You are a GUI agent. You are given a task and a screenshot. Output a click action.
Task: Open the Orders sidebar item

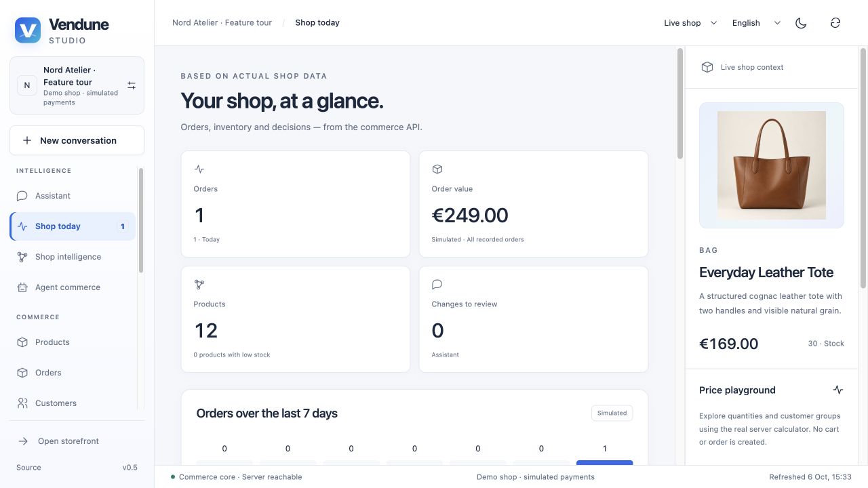pyautogui.click(x=73, y=373)
